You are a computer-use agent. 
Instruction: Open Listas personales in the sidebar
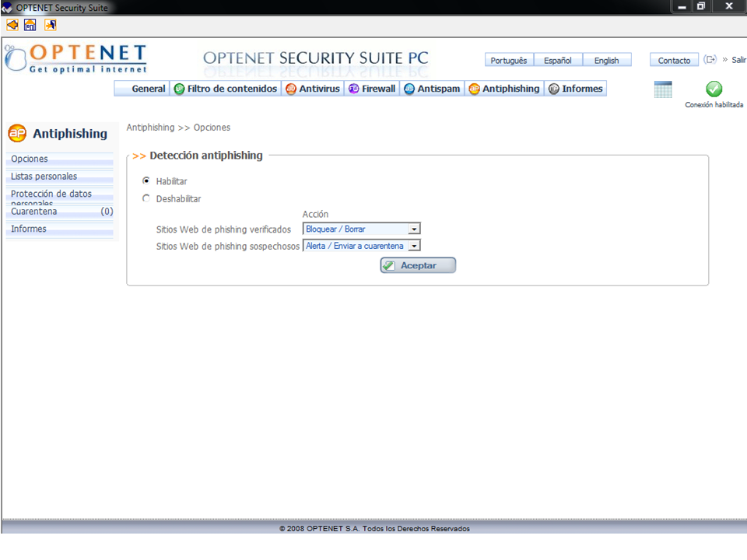pyautogui.click(x=44, y=177)
